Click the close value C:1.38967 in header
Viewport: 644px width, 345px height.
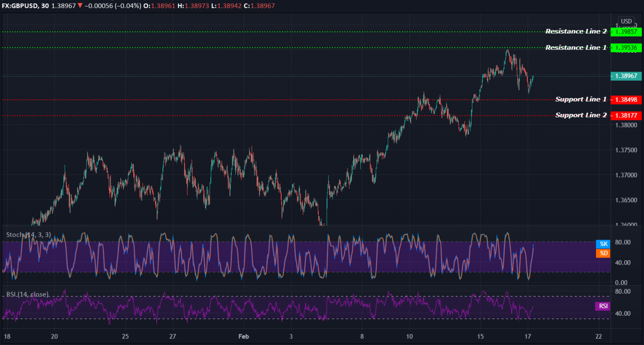click(259, 6)
